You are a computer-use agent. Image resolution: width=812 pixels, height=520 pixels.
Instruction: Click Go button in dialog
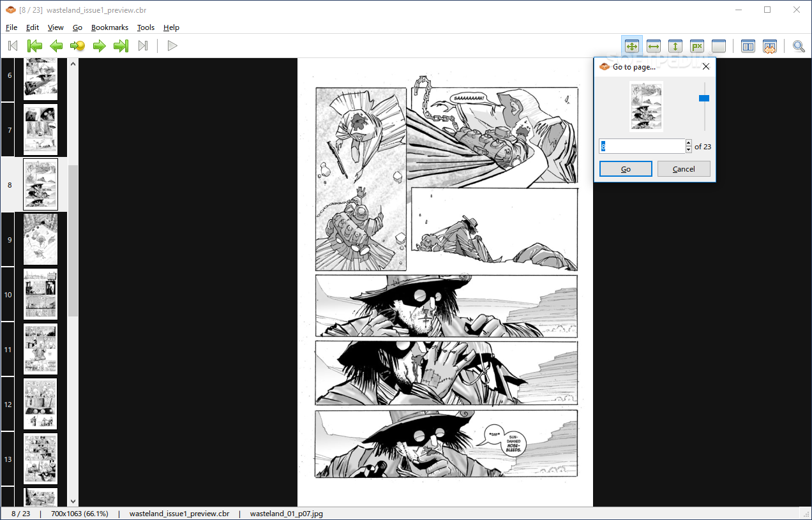(626, 169)
